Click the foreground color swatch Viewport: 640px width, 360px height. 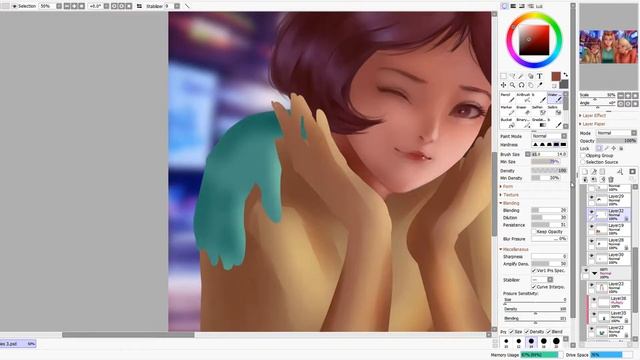tap(556, 76)
